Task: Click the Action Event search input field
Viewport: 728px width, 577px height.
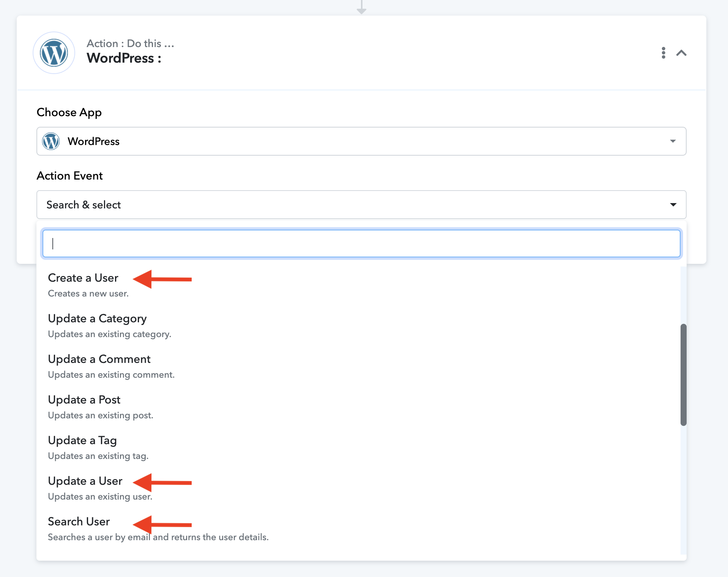Action: [x=361, y=243]
